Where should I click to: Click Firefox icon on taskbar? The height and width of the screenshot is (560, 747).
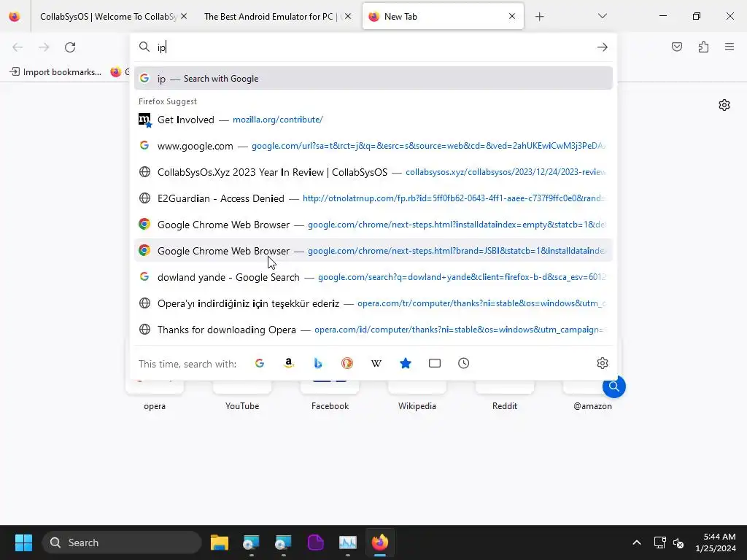(379, 542)
